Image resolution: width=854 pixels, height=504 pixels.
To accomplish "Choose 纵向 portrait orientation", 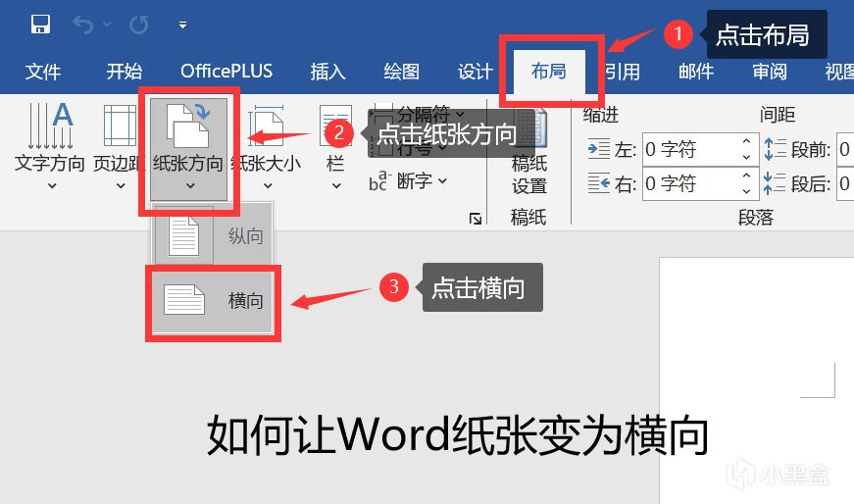I will (213, 236).
